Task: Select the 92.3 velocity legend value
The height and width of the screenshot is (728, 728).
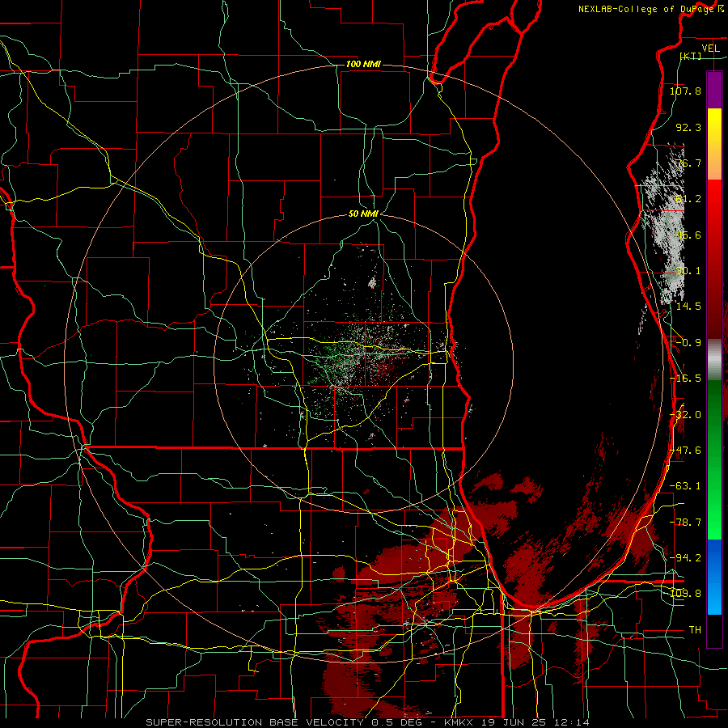Action: coord(688,127)
